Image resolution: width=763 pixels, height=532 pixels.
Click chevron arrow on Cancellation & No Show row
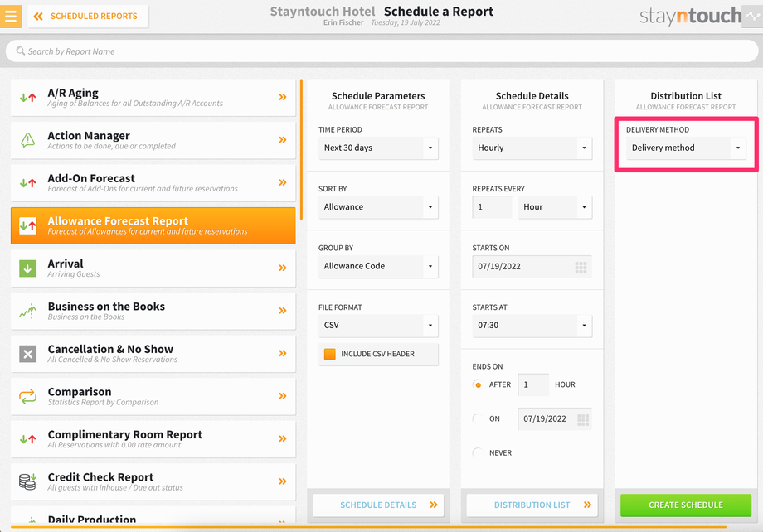point(283,354)
